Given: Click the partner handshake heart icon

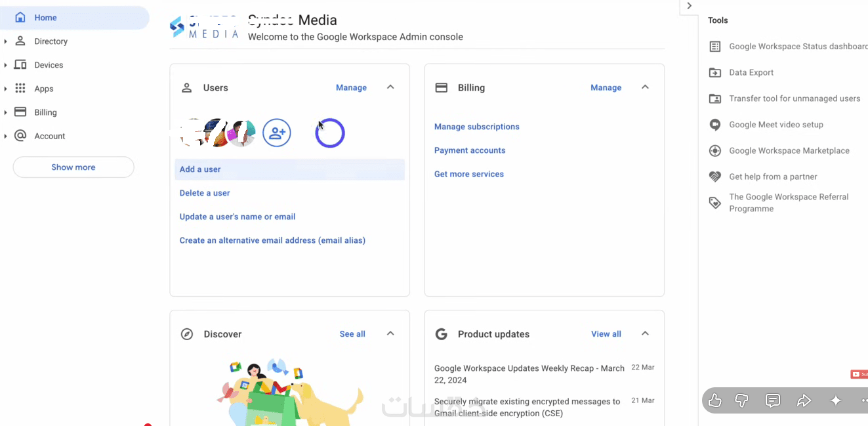Looking at the screenshot, I should (715, 177).
